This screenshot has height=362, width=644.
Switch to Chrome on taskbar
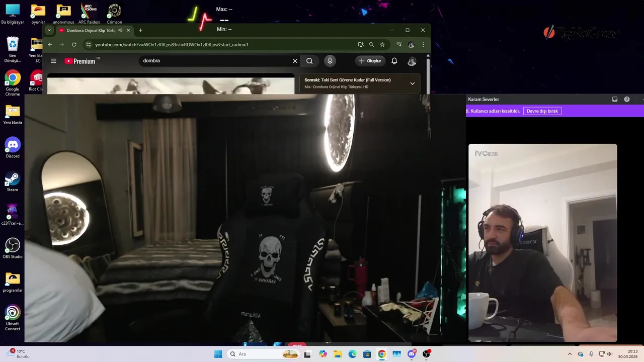pyautogui.click(x=382, y=354)
